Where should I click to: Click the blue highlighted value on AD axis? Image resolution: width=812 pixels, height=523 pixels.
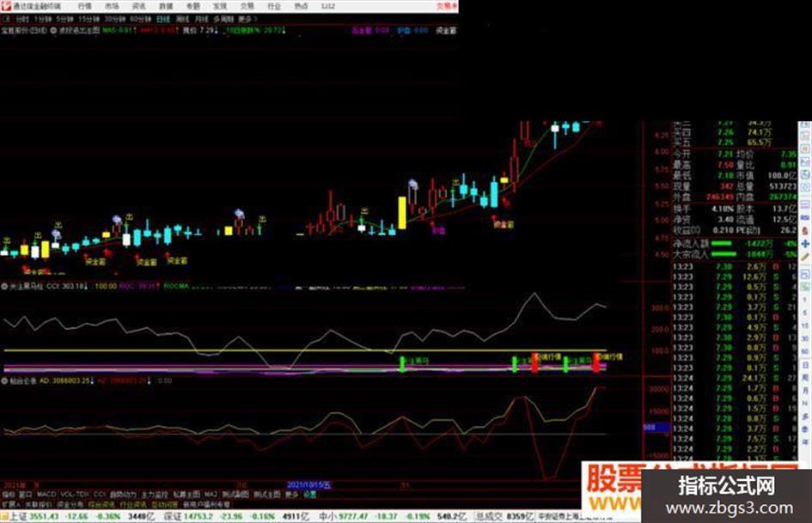coord(656,428)
